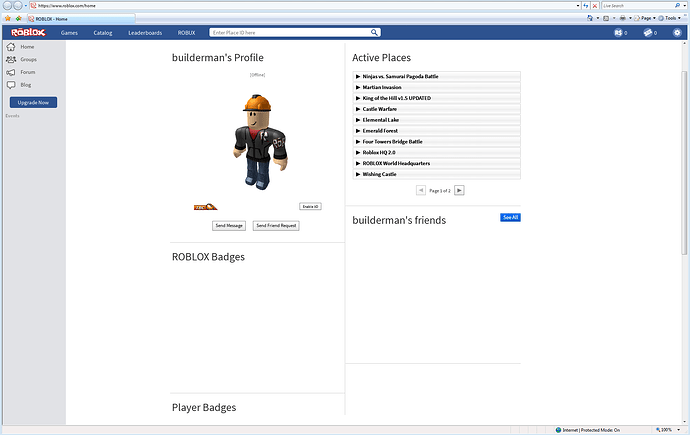Open the address bar history dropdown

[578, 6]
